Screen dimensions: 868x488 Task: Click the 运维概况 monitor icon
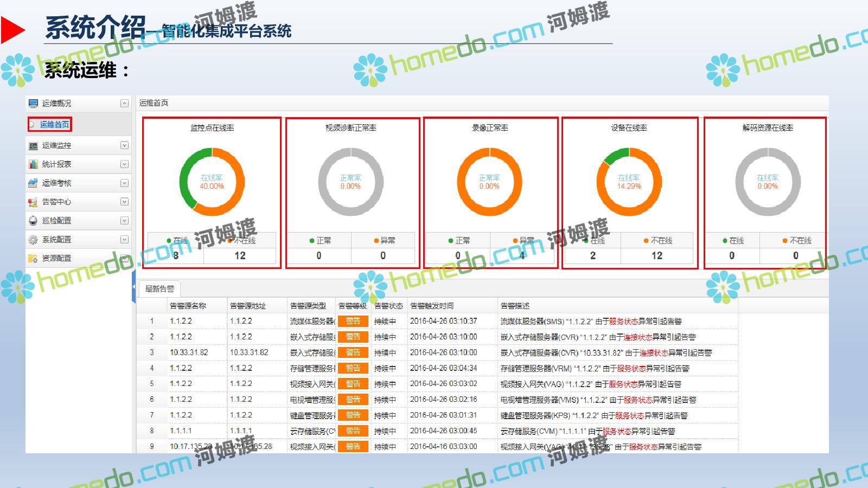click(34, 104)
